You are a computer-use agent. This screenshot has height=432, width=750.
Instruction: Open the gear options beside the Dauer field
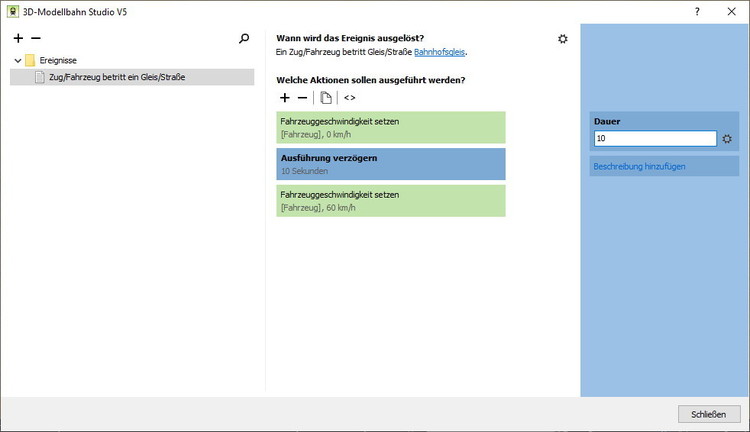[727, 139]
